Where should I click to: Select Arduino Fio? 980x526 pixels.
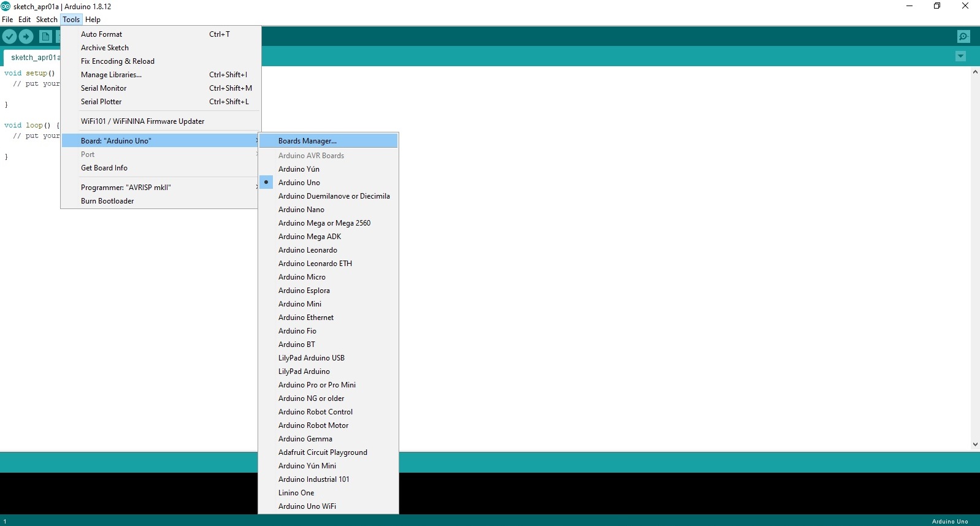(328, 331)
